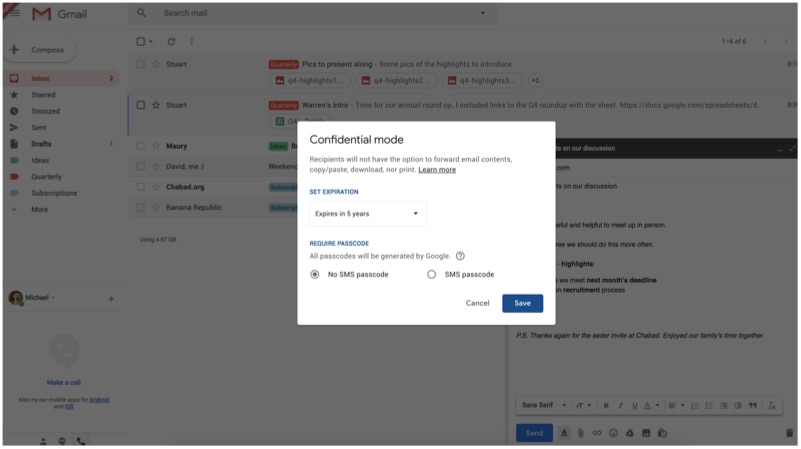Expand the Sans Serif font dropdown
The image size is (801, 449).
click(x=544, y=405)
